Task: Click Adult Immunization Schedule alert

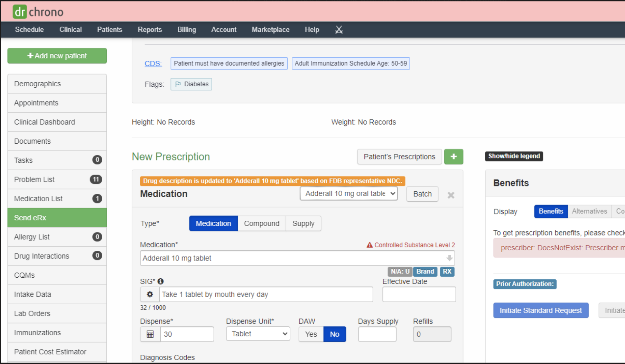Action: click(x=351, y=64)
